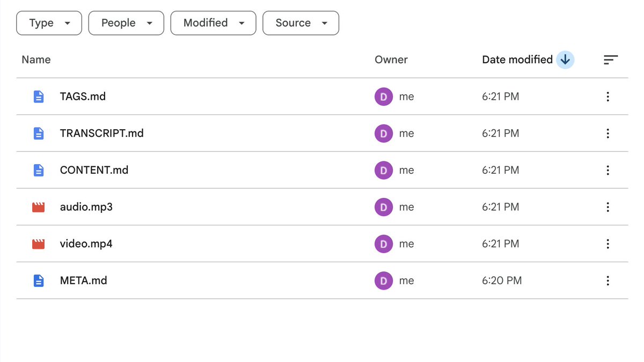644x362 pixels.
Task: Click the audio.mp3 media file icon
Action: (39, 207)
